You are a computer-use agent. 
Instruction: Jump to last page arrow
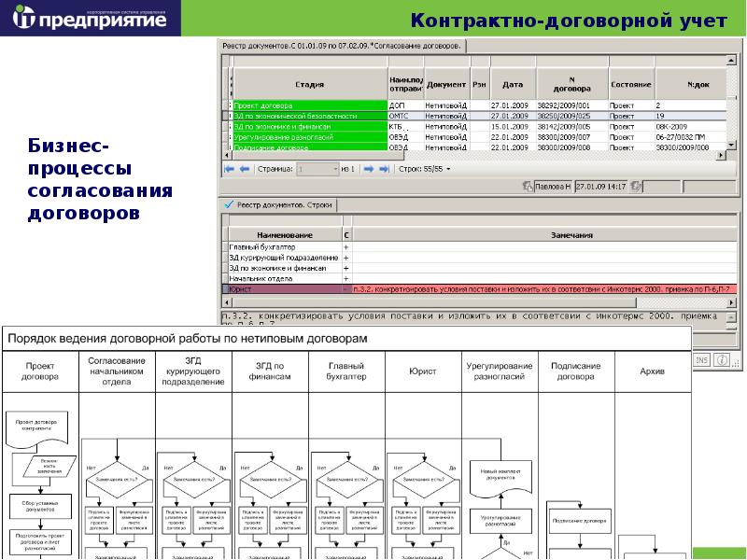(x=384, y=169)
